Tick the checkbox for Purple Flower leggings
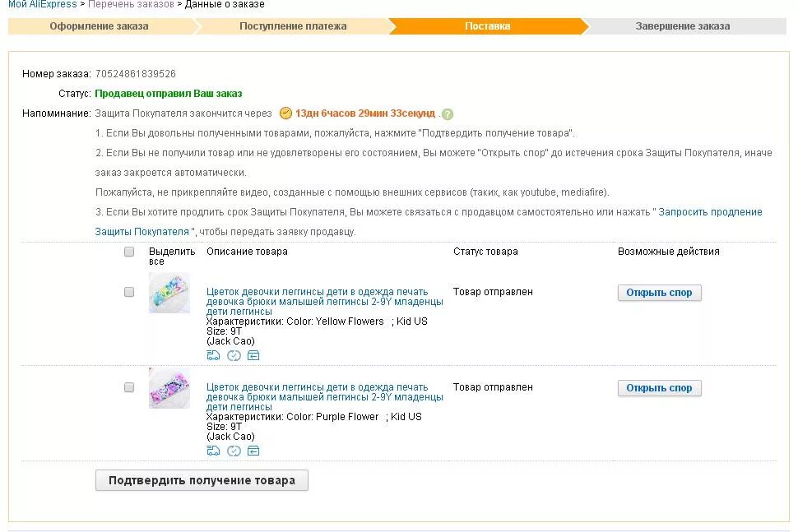798x532 pixels. coord(129,387)
